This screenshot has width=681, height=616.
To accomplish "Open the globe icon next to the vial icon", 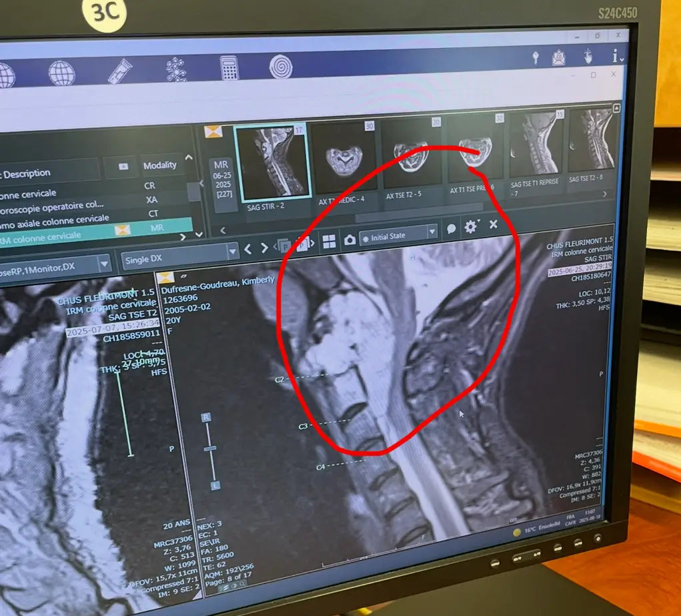I will 61,73.
